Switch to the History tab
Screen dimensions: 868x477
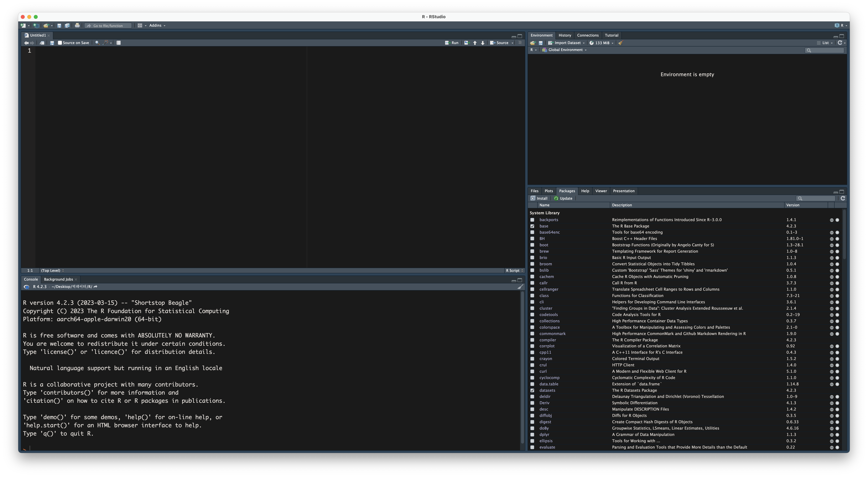[x=565, y=35]
